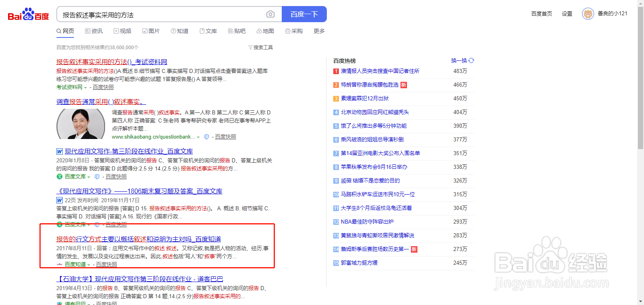This screenshot has height=305, width=644.
Task: Open hot topic 第14届亚洲电影大奖公布入围名单
Action: (x=380, y=153)
